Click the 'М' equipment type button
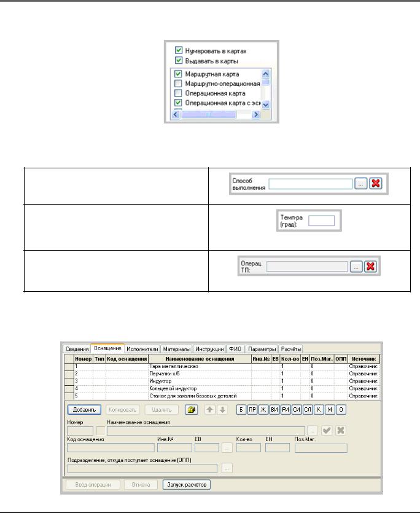Image resolution: width=420 pixels, height=513 pixels. [x=330, y=410]
